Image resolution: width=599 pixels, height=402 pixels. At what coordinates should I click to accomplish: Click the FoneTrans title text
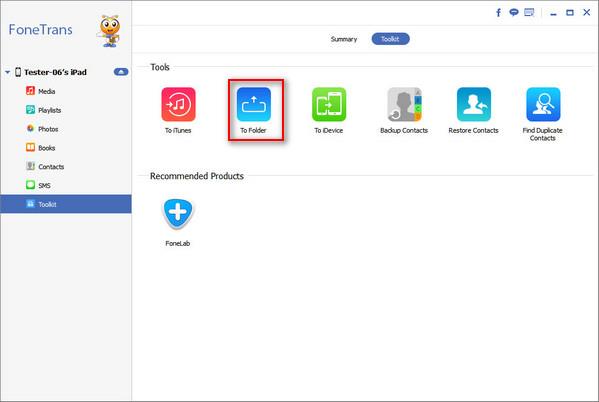[x=40, y=30]
